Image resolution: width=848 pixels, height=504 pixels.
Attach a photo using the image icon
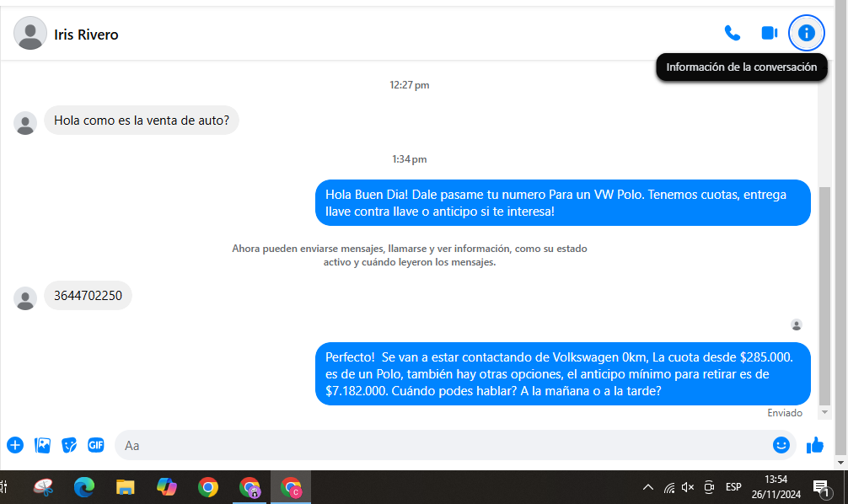pos(42,445)
